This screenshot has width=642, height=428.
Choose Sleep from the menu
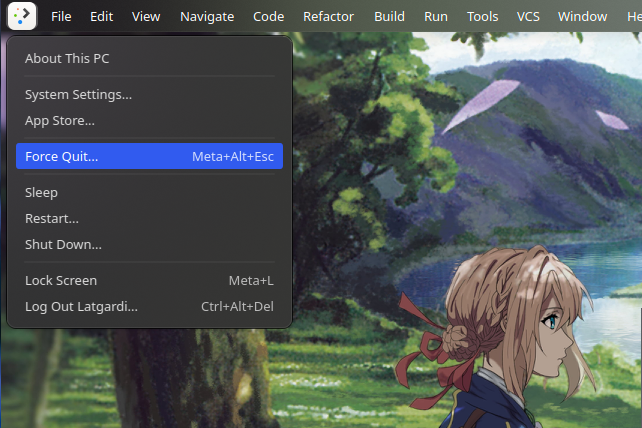coord(149,192)
